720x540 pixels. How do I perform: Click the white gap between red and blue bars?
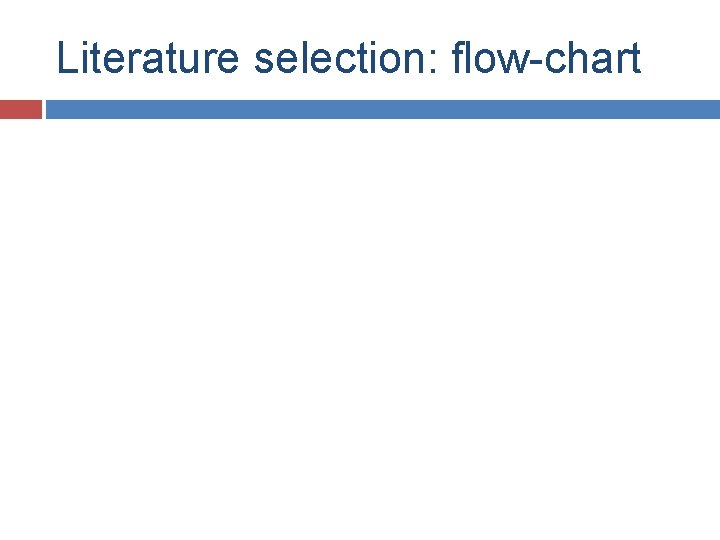(x=44, y=109)
